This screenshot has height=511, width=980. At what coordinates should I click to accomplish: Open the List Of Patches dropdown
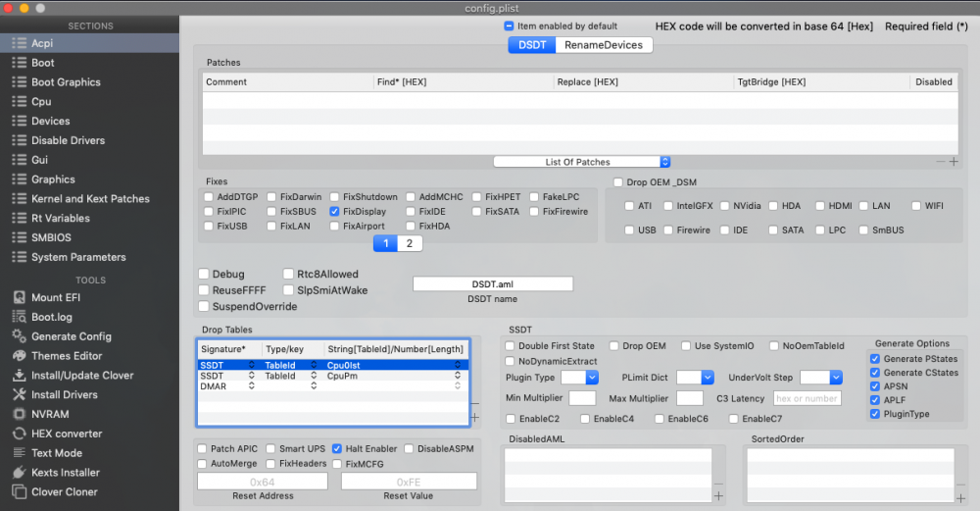(x=582, y=162)
